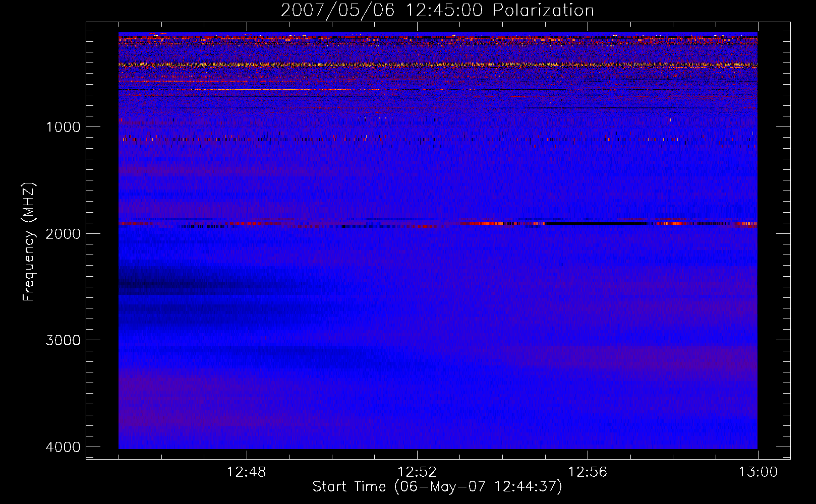This screenshot has width=816, height=504.
Task: Click the 'Start Time (06-May-07 12:44:37)' x-axis label
Action: pyautogui.click(x=437, y=487)
